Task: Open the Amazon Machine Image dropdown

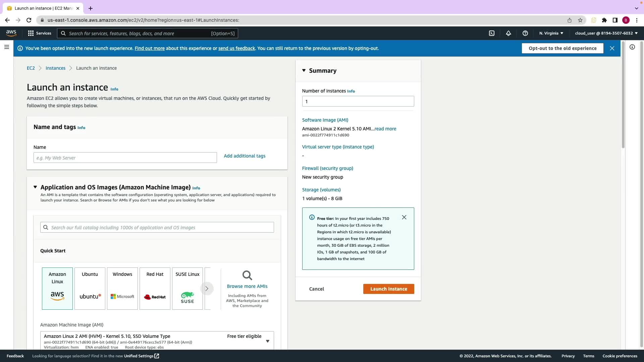Action: pos(267,341)
